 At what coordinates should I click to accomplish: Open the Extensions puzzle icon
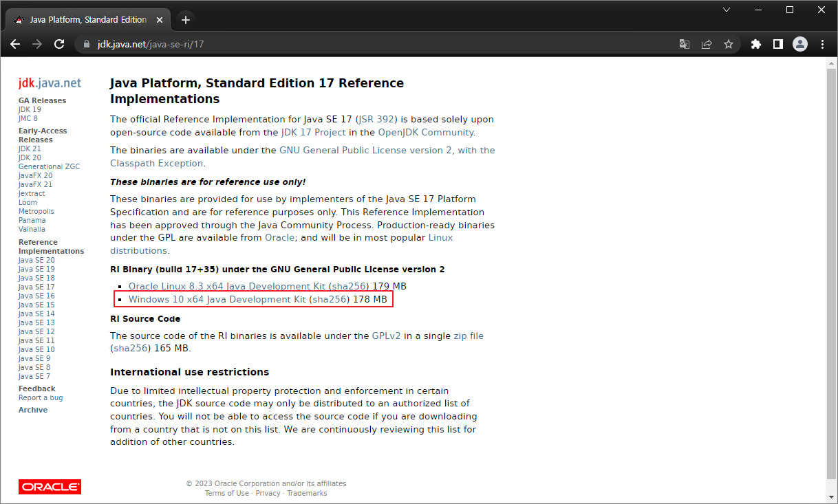tap(756, 44)
